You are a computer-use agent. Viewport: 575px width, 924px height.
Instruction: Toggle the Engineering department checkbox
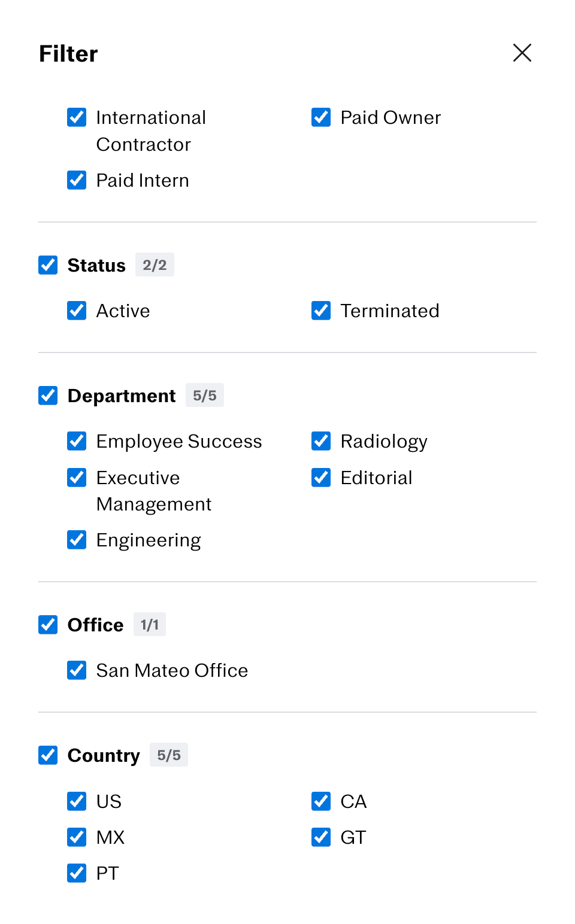[x=77, y=540]
